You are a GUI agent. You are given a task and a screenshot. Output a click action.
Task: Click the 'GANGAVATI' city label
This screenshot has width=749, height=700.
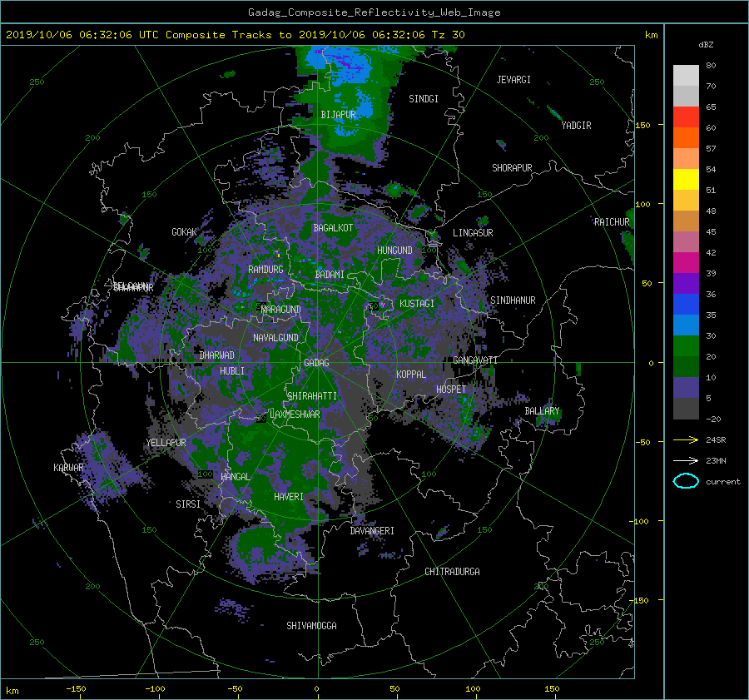click(x=475, y=360)
